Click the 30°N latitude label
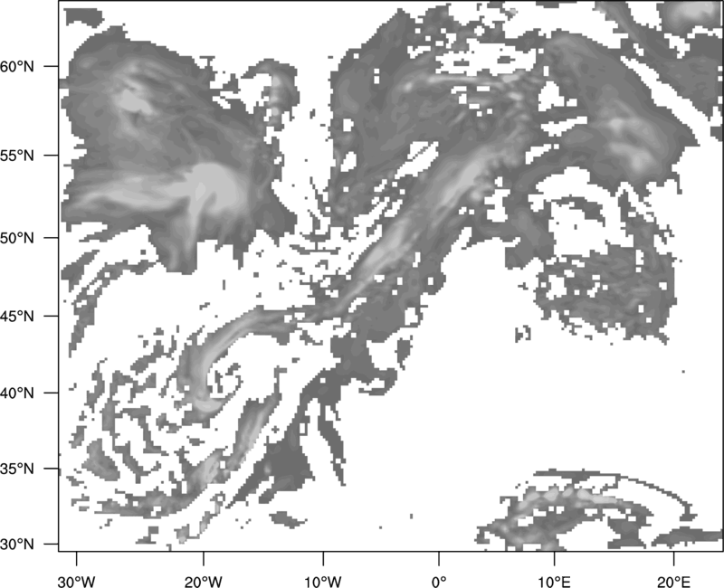This screenshot has width=724, height=588. pos(17,545)
